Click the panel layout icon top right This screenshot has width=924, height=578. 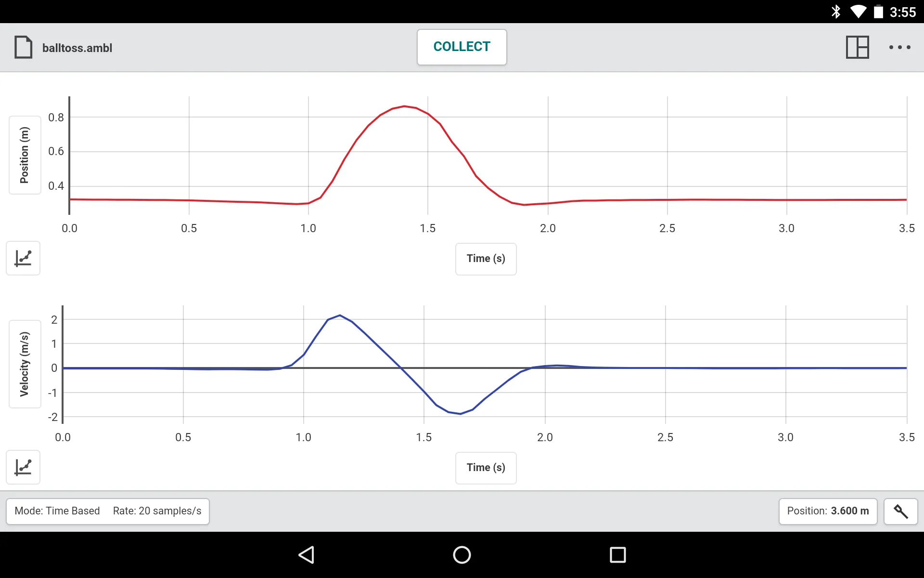point(858,47)
